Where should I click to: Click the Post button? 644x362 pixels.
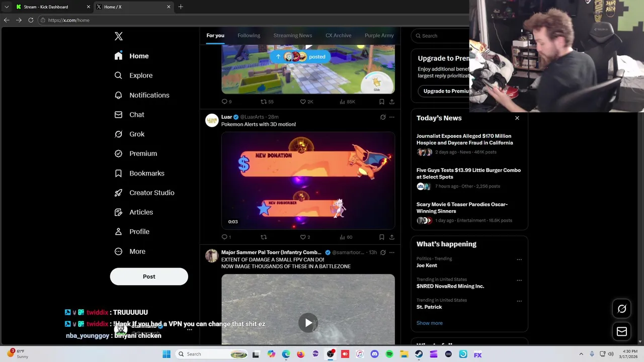point(149,277)
